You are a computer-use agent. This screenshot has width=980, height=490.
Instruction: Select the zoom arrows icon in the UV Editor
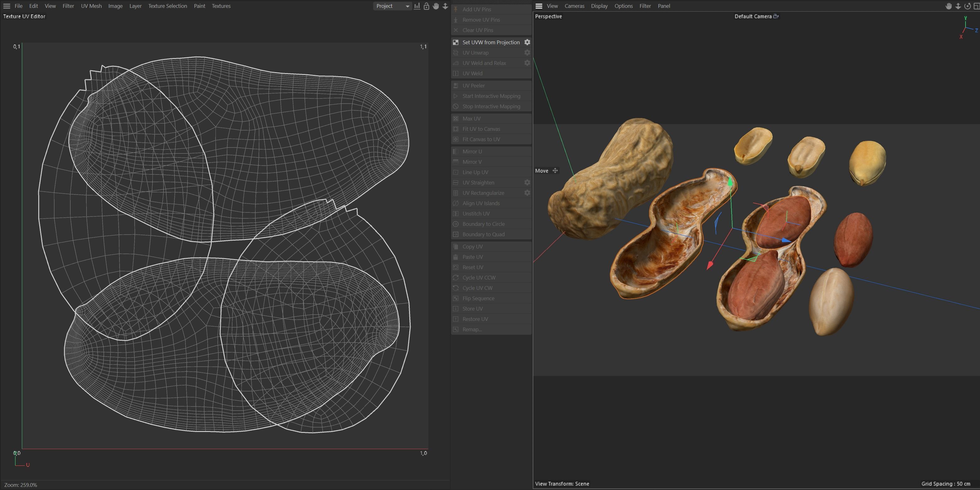[445, 6]
